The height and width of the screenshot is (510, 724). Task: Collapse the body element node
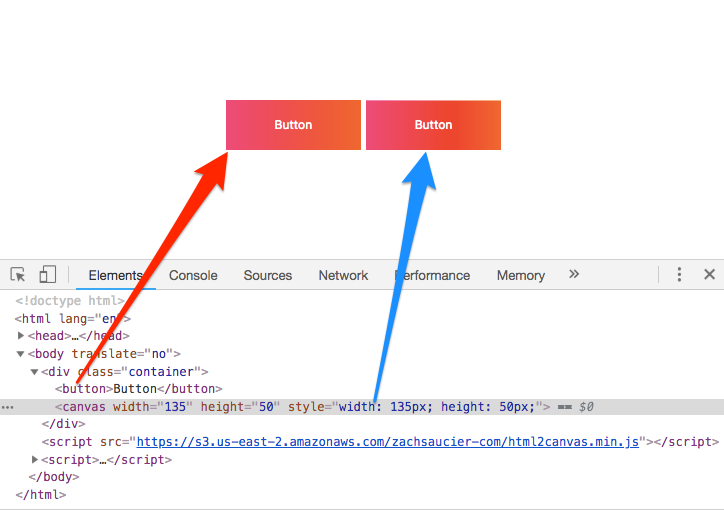pyautogui.click(x=22, y=354)
